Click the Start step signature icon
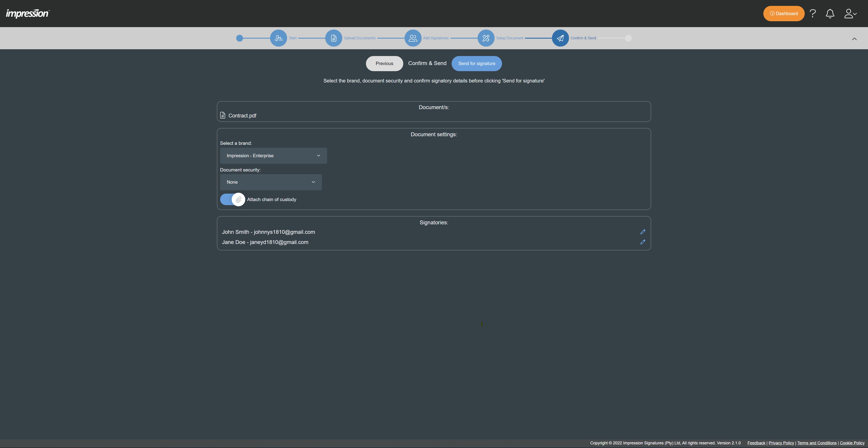 pos(278,38)
